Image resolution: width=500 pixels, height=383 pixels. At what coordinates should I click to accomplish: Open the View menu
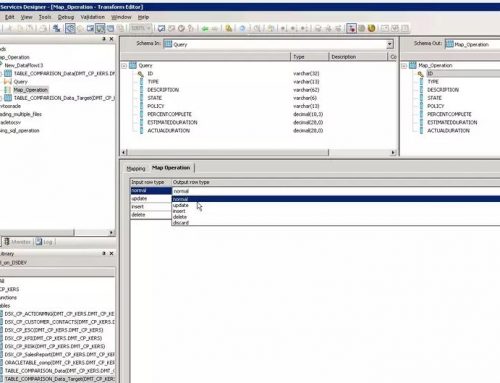[x=27, y=17]
